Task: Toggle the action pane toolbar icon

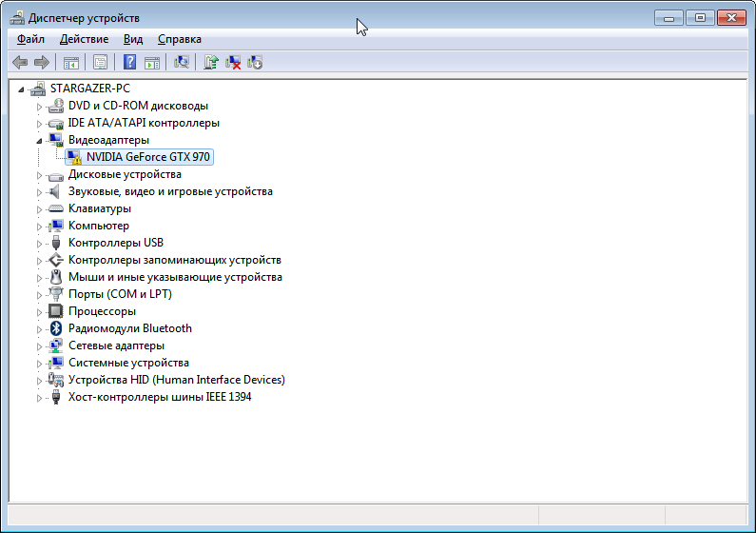Action: coord(151,63)
